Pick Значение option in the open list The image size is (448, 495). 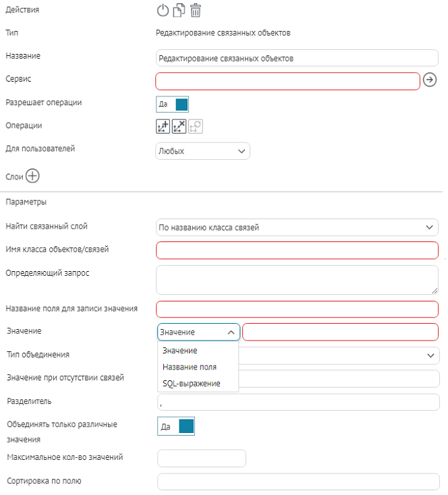coord(179,351)
